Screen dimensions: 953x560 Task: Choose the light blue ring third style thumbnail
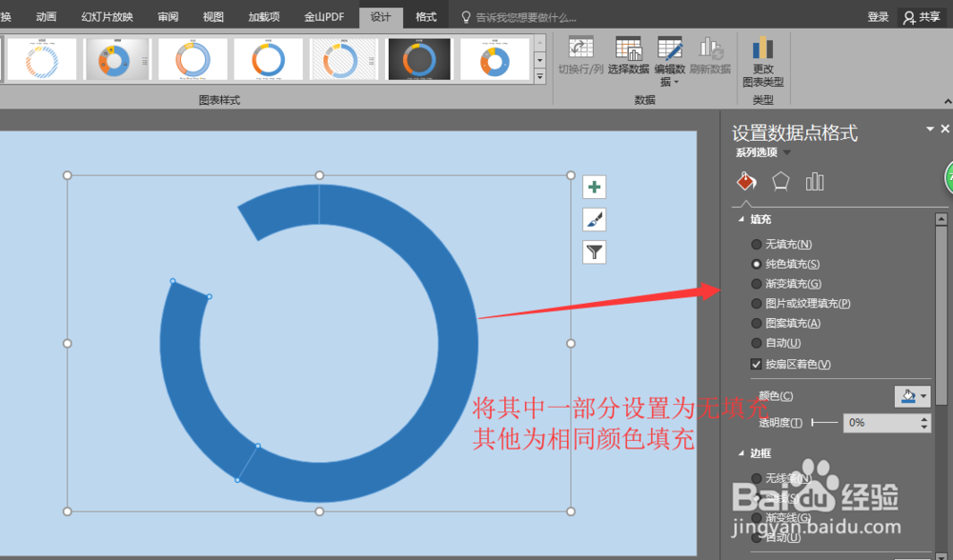click(193, 59)
